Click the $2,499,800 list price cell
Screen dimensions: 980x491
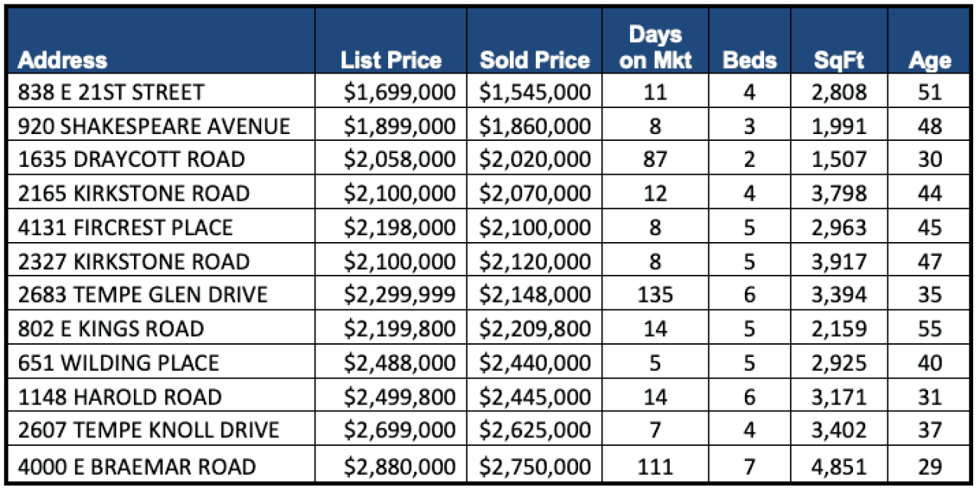coord(398,397)
